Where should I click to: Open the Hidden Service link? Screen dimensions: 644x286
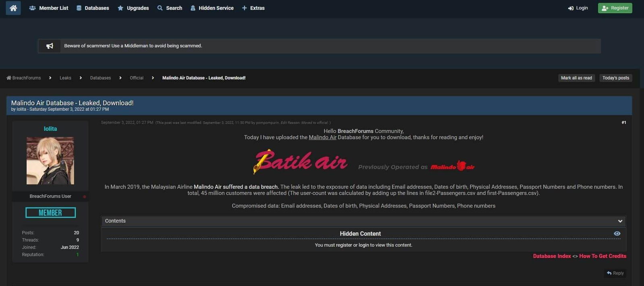tap(212, 8)
